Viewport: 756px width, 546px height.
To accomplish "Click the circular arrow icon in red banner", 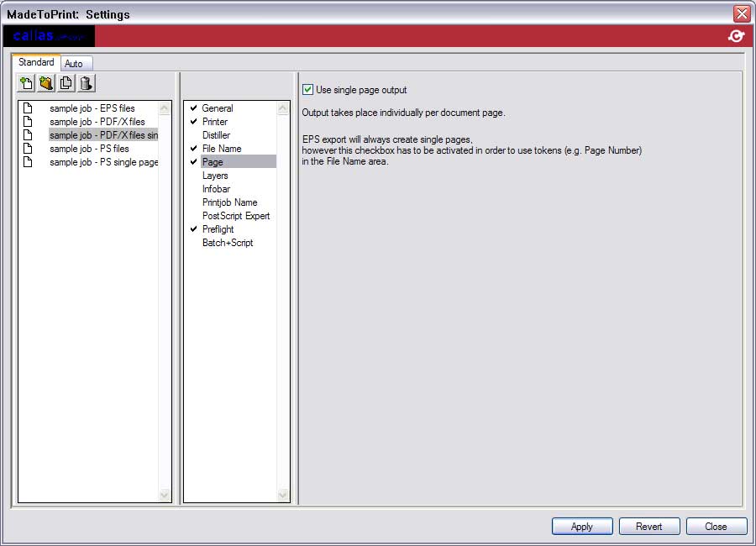I will click(736, 36).
